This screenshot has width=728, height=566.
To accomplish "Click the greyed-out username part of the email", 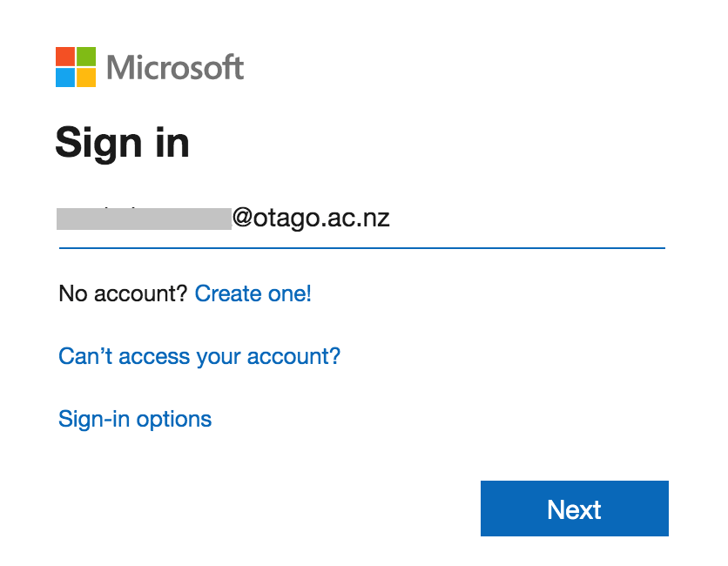I will [x=144, y=219].
